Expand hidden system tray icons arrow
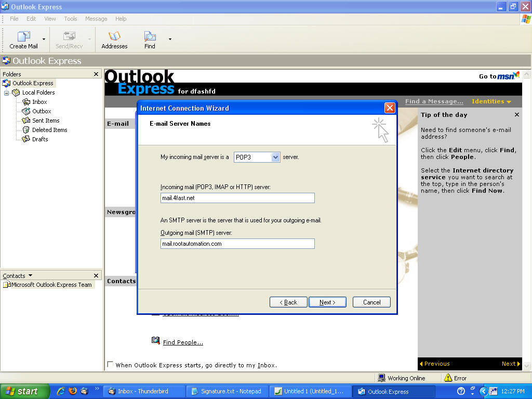 point(484,391)
